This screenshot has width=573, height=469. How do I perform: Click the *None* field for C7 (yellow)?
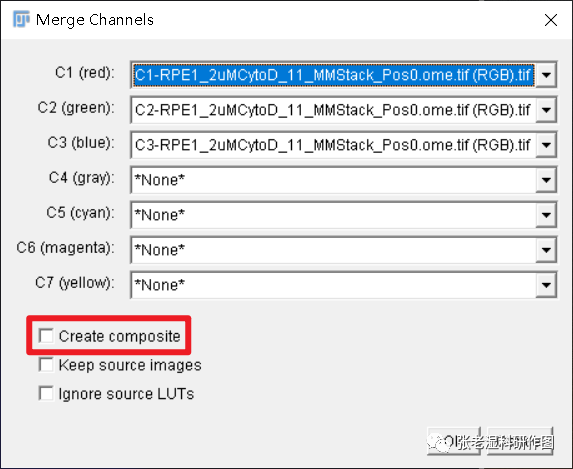[334, 285]
